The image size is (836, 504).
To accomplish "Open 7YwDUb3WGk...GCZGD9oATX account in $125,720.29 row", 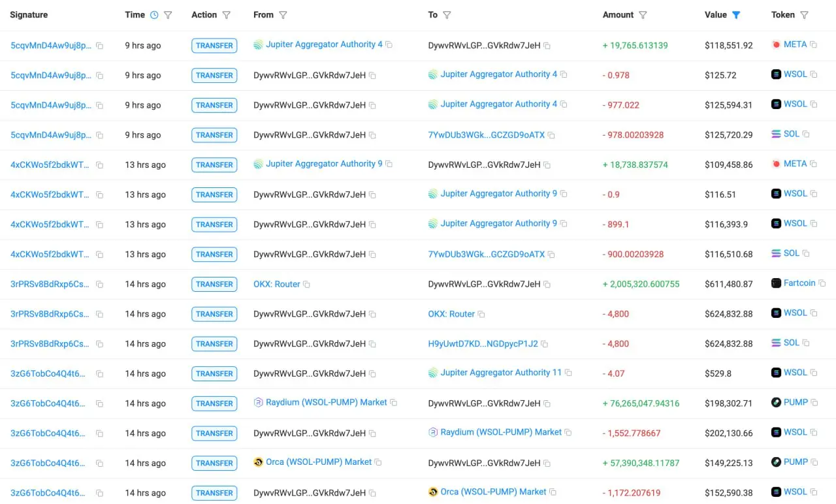I will (487, 135).
